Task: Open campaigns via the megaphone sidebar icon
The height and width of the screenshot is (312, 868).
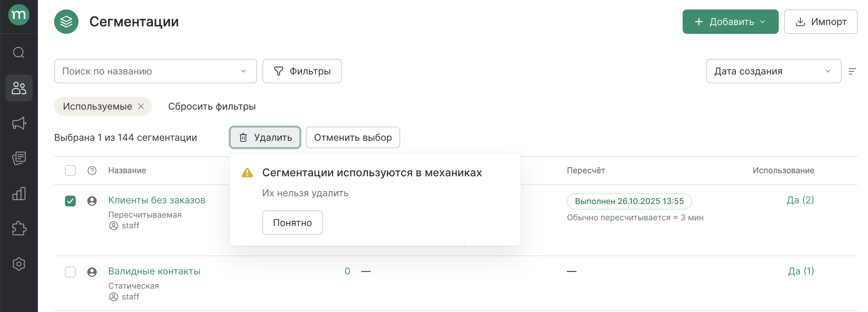Action: [19, 123]
